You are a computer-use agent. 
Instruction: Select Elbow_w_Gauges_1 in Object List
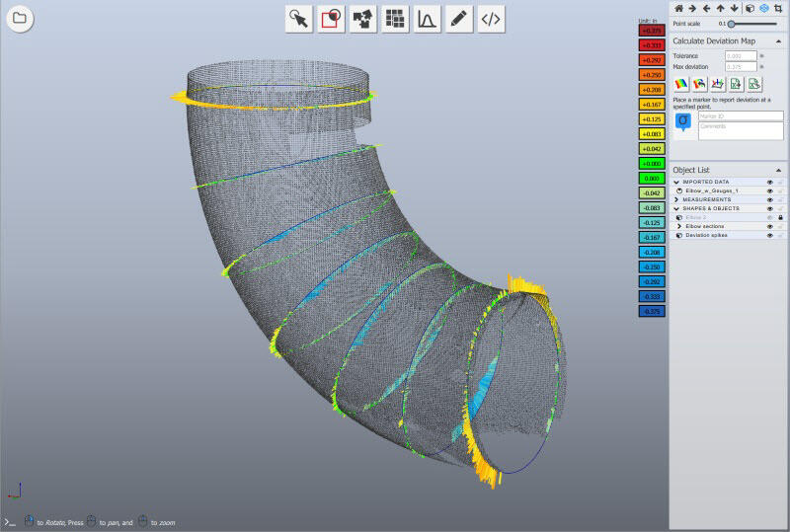point(712,190)
